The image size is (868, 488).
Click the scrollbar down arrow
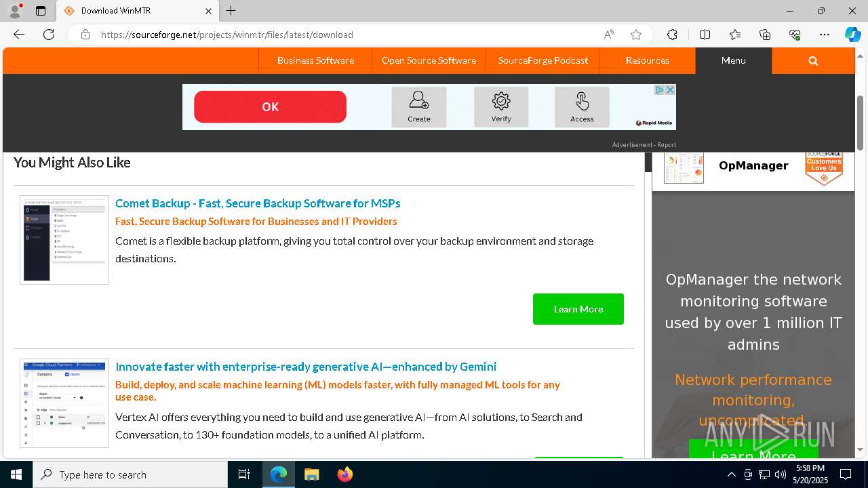(861, 449)
